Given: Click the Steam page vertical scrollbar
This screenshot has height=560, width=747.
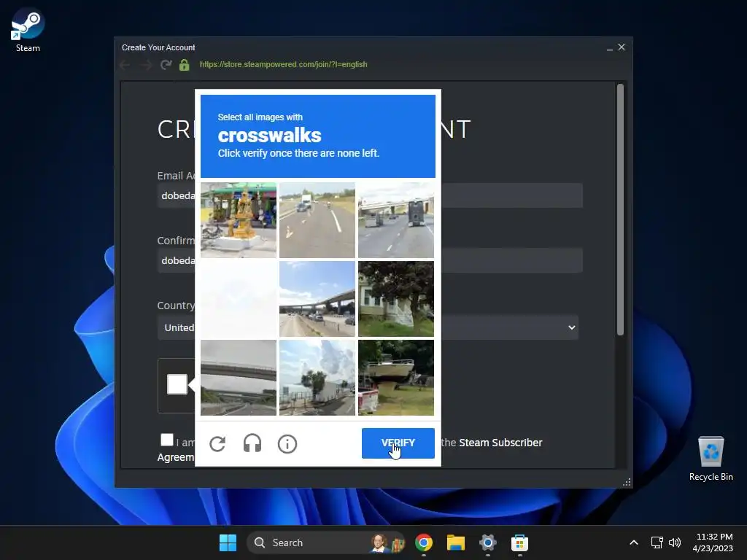Looking at the screenshot, I should [x=620, y=209].
